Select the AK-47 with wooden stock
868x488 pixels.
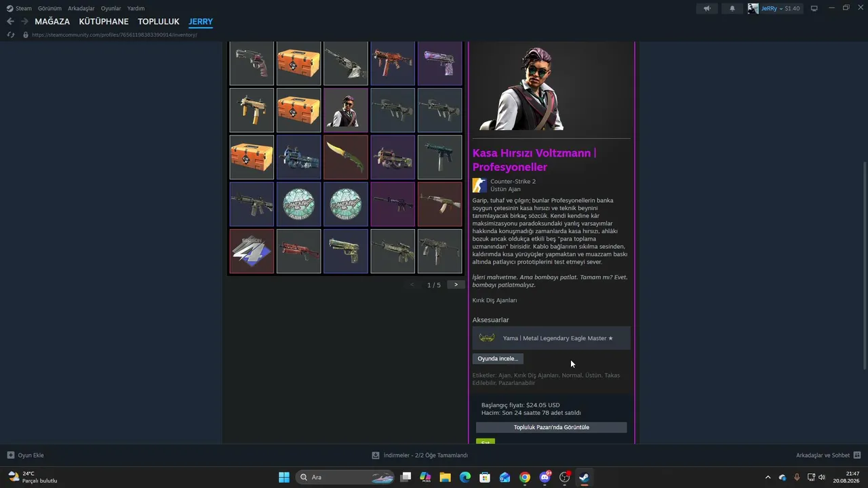[x=440, y=204]
